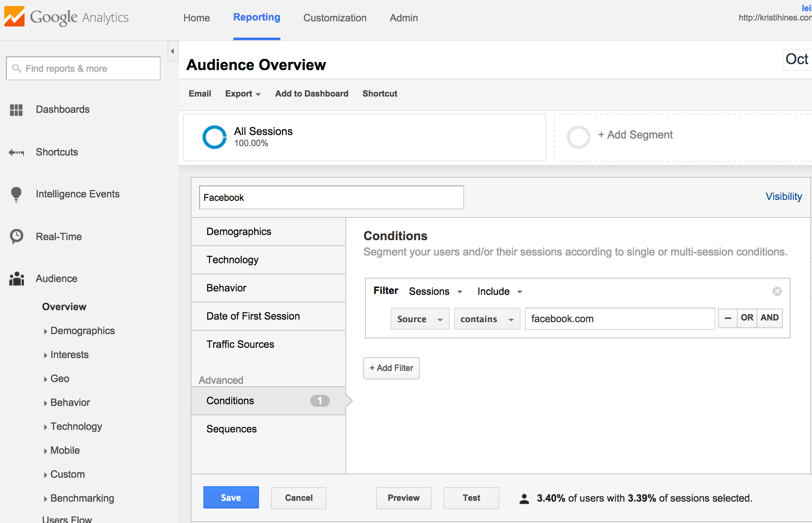Save the Facebook segment
The image size is (812, 523).
231,498
